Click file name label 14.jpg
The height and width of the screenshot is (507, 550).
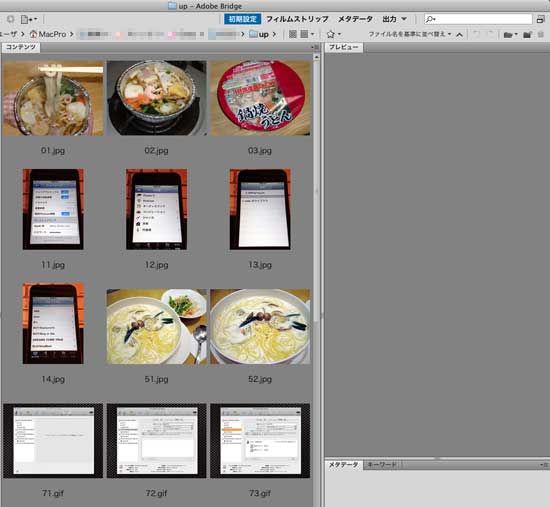coord(53,379)
